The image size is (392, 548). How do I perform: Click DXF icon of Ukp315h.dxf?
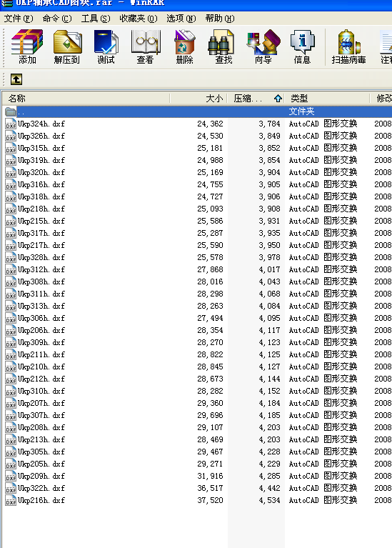11,148
